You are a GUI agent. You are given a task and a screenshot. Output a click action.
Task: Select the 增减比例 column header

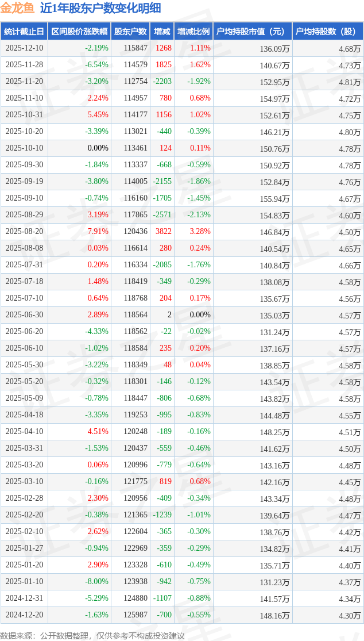[x=193, y=32]
